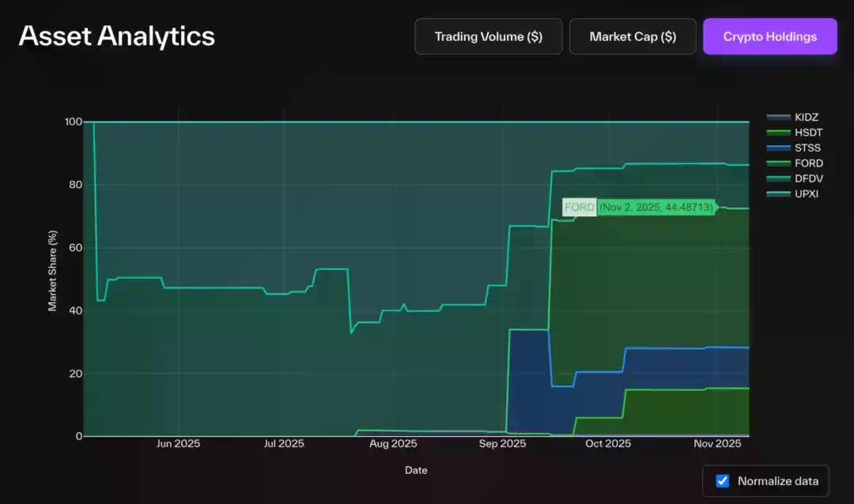This screenshot has height=504, width=854.
Task: Select the Crypto Holdings tab
Action: (x=769, y=36)
